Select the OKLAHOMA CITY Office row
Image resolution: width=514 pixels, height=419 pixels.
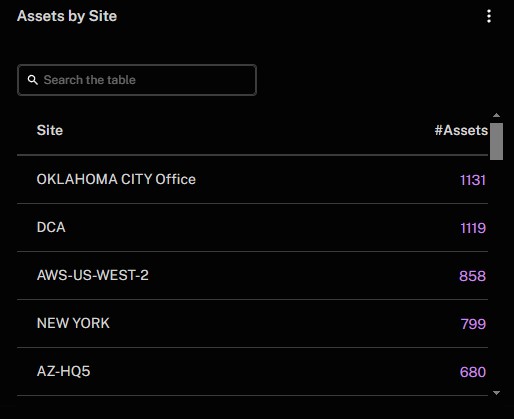(252, 179)
